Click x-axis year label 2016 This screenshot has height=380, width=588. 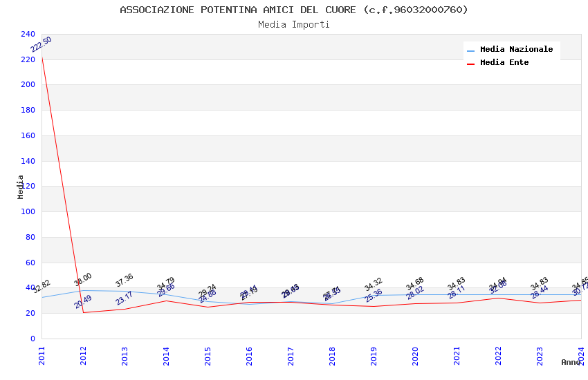tap(249, 356)
